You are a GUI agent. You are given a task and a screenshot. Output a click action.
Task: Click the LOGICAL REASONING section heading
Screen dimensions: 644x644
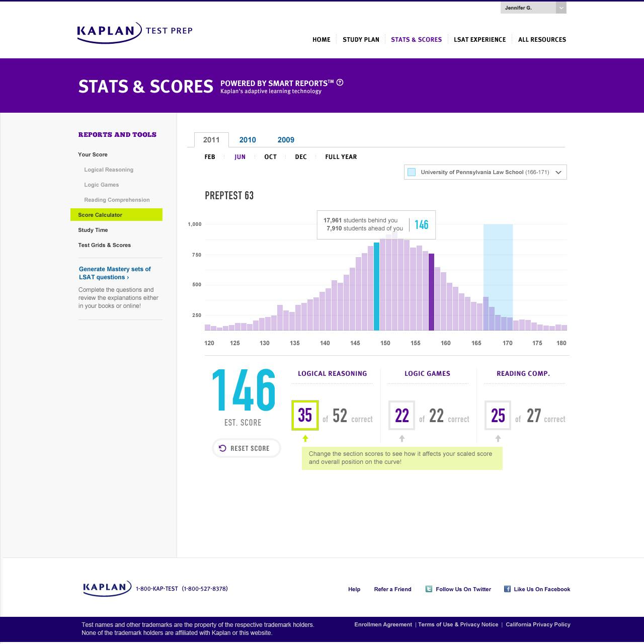click(x=332, y=373)
